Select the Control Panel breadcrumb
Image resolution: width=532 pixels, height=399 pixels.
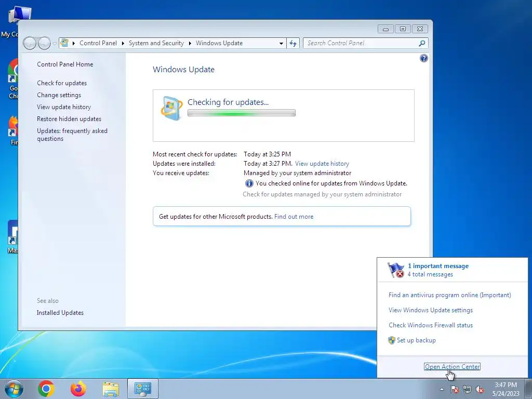click(x=98, y=43)
